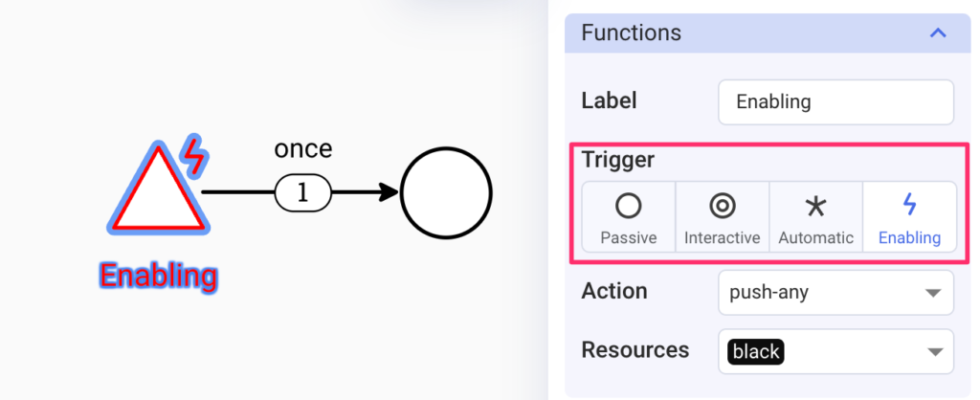Click the Passive circle icon
The width and height of the screenshot is (980, 400).
[628, 206]
